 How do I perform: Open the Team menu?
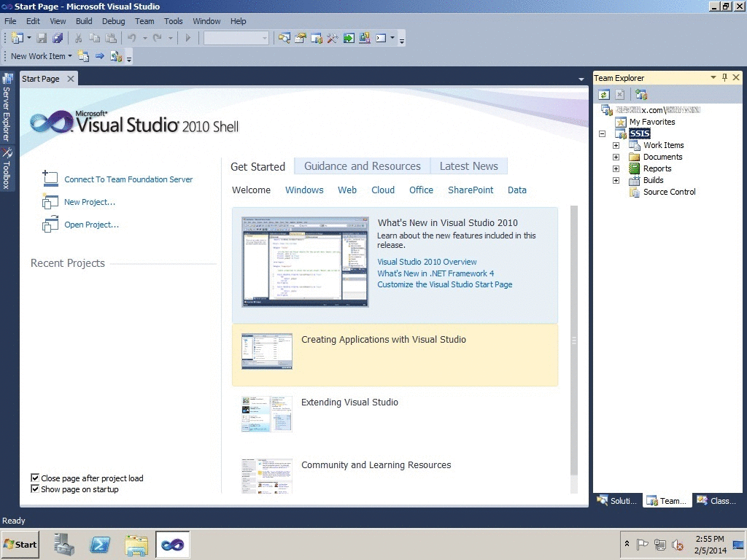click(x=144, y=21)
